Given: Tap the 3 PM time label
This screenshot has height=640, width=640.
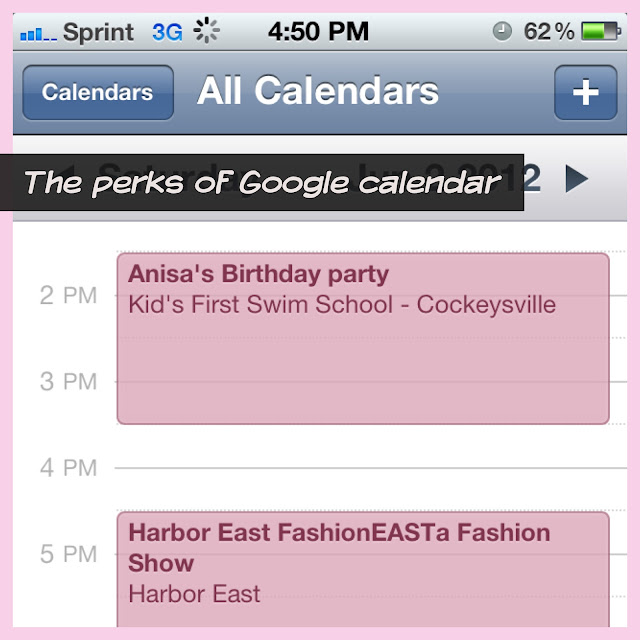Looking at the screenshot, I should pyautogui.click(x=68, y=382).
